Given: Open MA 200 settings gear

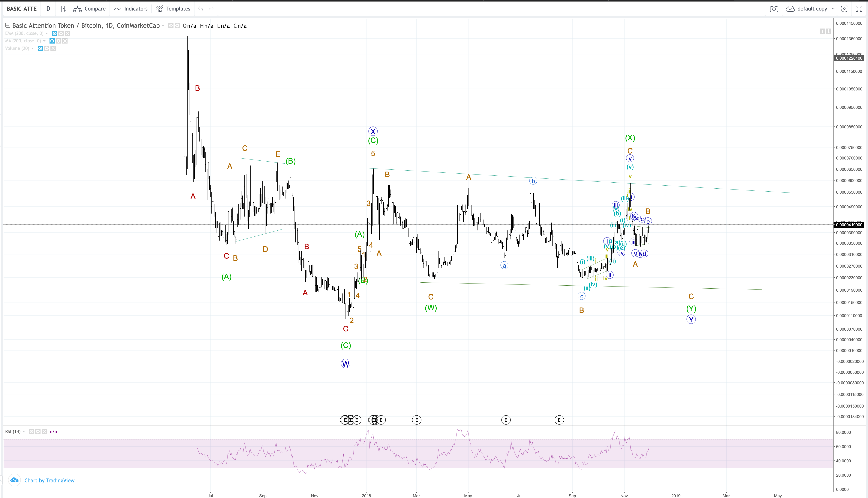Looking at the screenshot, I should [x=59, y=41].
